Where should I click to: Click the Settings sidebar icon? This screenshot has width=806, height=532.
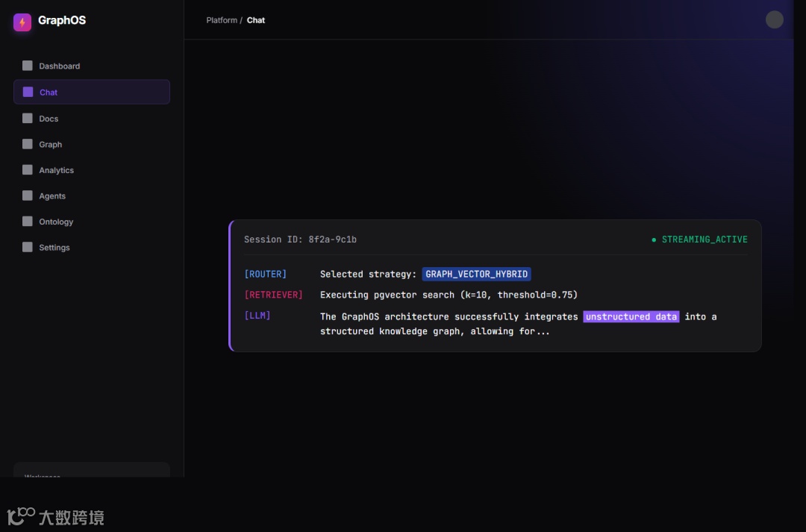click(28, 247)
